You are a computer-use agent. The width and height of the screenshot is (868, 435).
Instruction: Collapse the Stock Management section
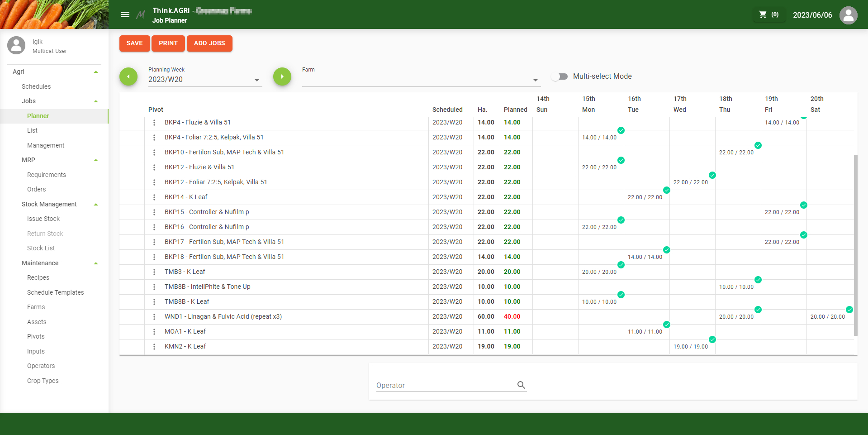tap(96, 205)
